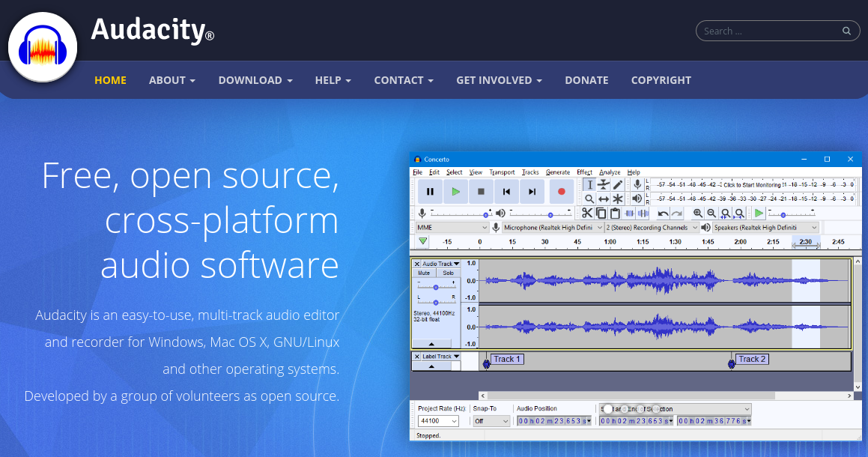Click the Track 1 label
868x457 pixels.
[x=507, y=359]
